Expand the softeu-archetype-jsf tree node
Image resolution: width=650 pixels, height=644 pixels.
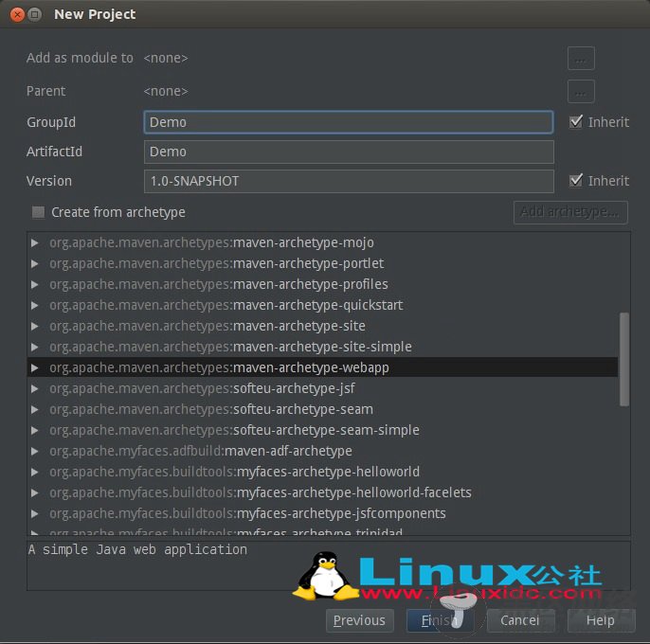tap(35, 388)
